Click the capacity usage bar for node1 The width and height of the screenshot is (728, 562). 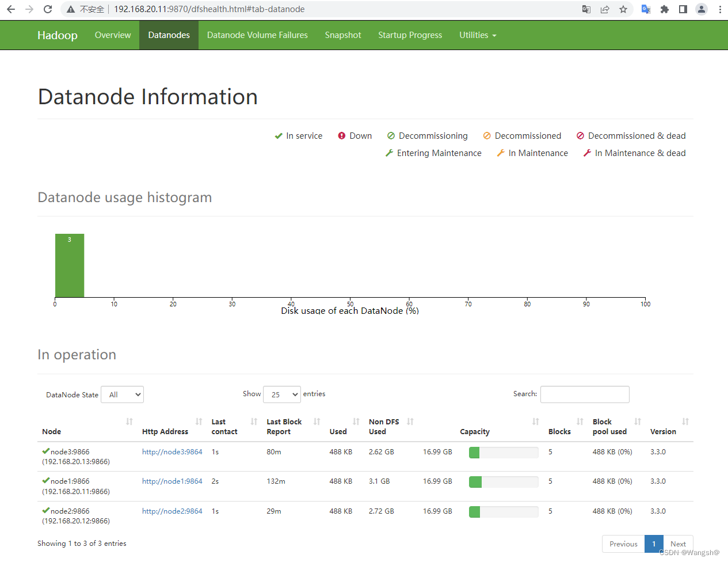[504, 482]
